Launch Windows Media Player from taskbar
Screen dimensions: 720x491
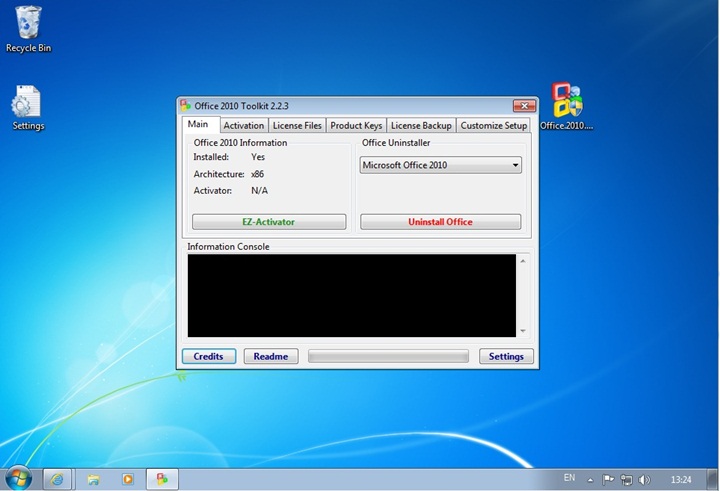[127, 480]
